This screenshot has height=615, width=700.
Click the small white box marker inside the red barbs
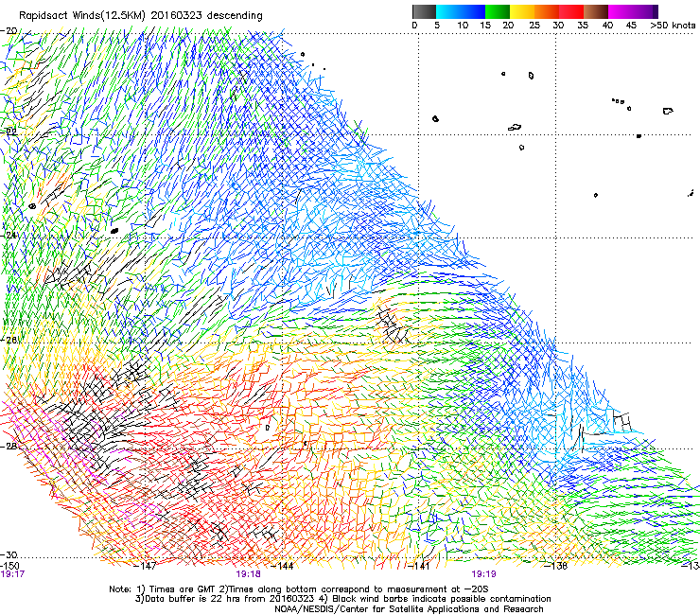tap(268, 428)
